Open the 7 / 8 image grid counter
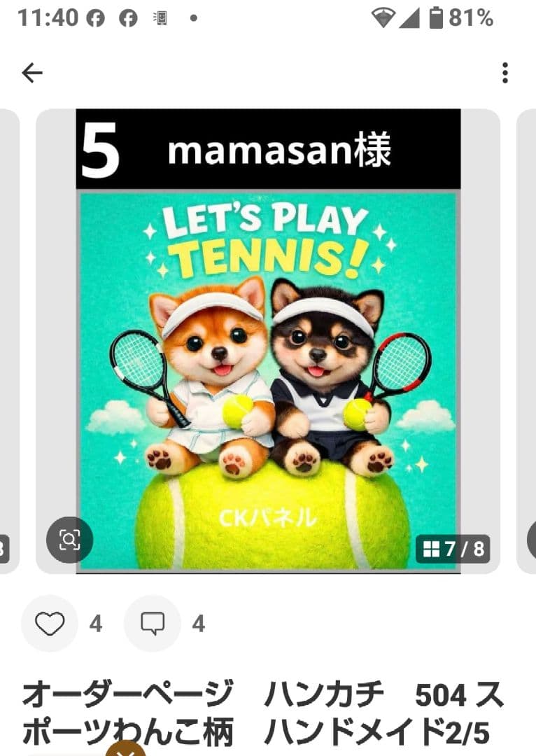The width and height of the screenshot is (536, 756). pos(453,549)
